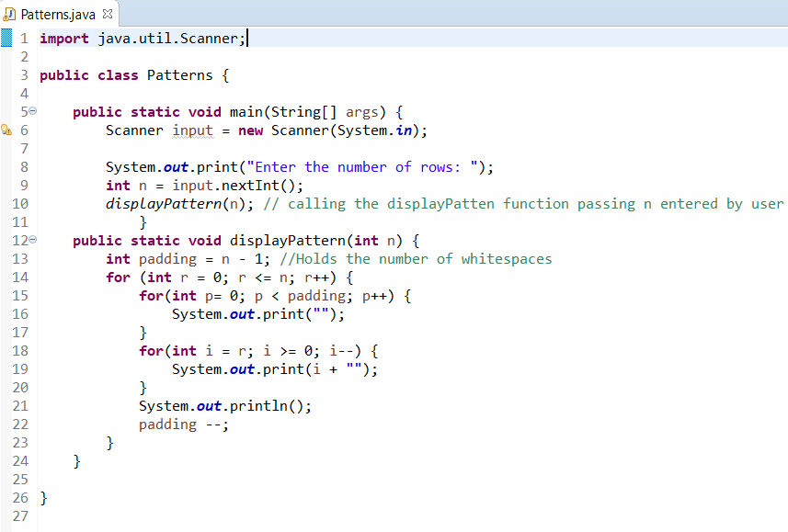This screenshot has width=788, height=532.
Task: Select line number 10 in the gutter
Action: 20,203
